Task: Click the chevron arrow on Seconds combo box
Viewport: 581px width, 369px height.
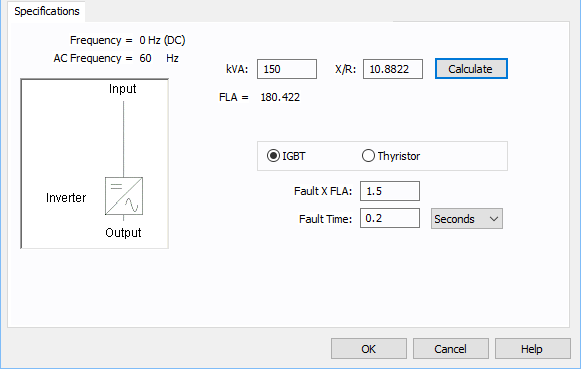Action: (494, 219)
